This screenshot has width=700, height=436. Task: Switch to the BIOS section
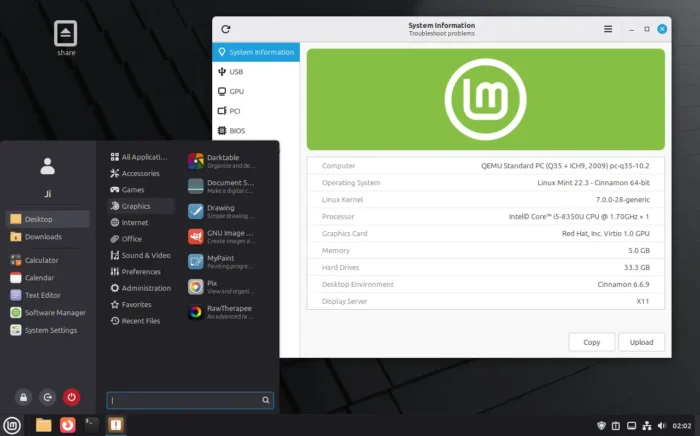click(x=256, y=131)
